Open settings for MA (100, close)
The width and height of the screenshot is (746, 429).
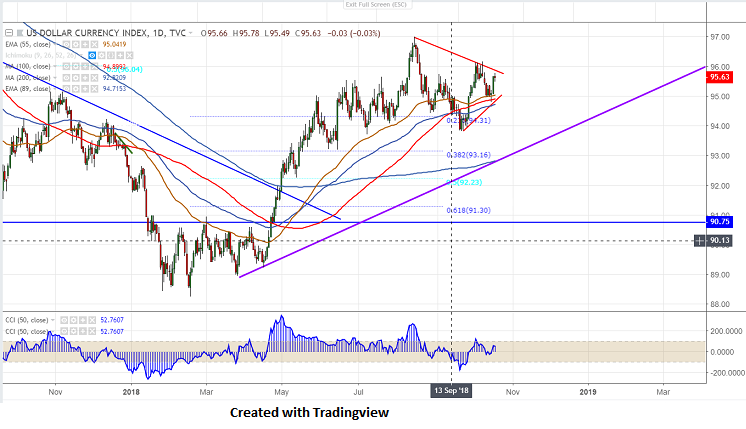(76, 67)
